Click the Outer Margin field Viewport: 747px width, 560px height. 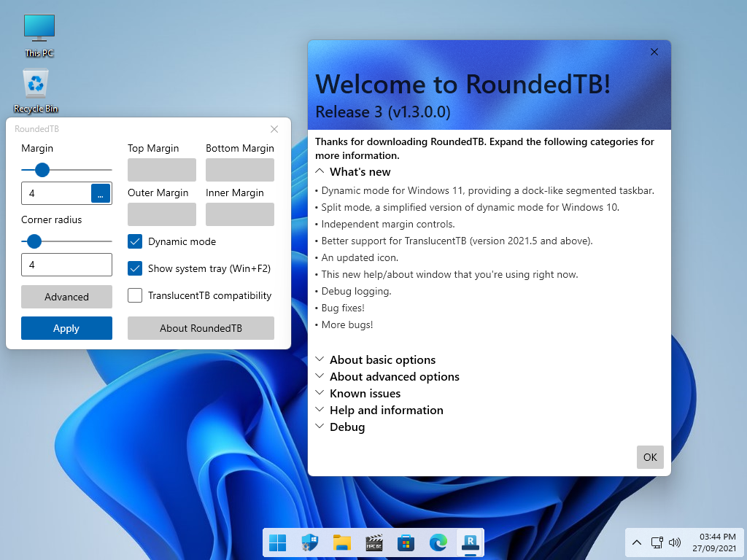pyautogui.click(x=162, y=214)
